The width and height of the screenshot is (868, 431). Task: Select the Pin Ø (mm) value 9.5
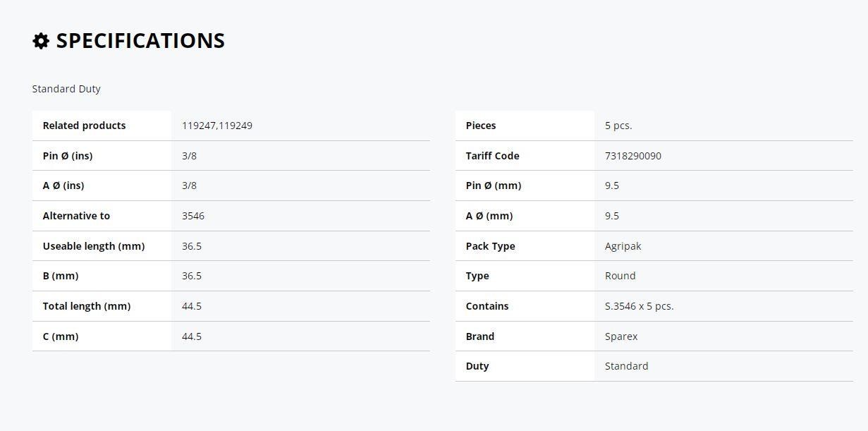tap(612, 186)
